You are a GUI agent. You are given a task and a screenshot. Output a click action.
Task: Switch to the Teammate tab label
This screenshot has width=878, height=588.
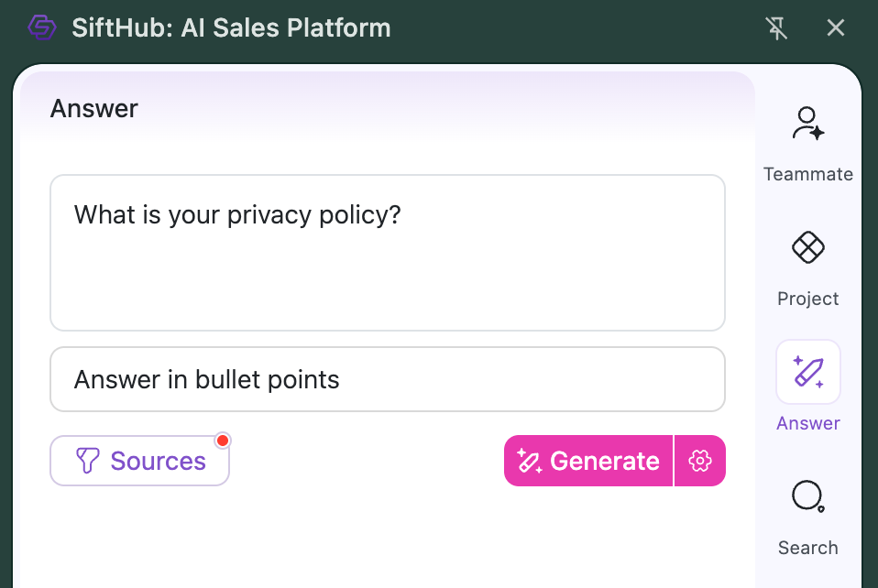tap(807, 174)
